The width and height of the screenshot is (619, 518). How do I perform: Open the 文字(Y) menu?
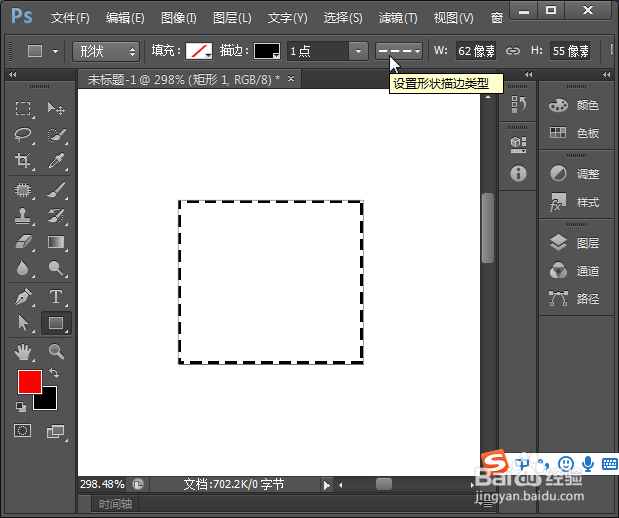pyautogui.click(x=287, y=18)
